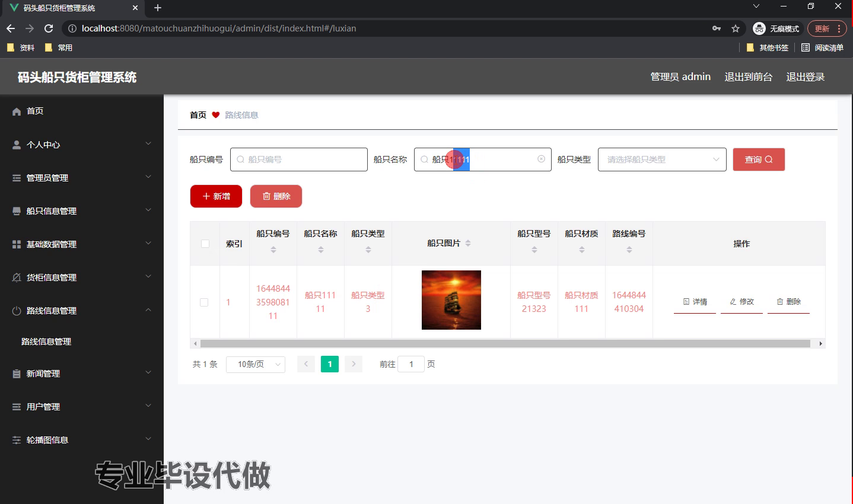
Task: Click the browser 更新 update button
Action: 827,28
